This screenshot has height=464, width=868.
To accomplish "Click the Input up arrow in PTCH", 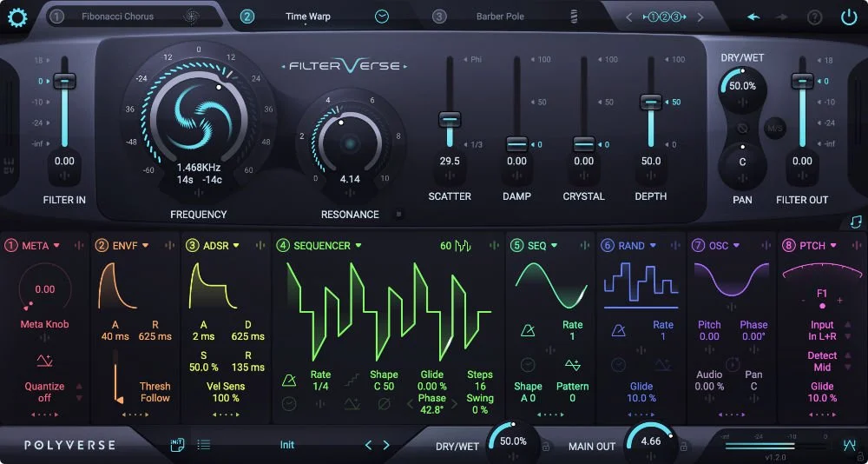I will tap(847, 325).
